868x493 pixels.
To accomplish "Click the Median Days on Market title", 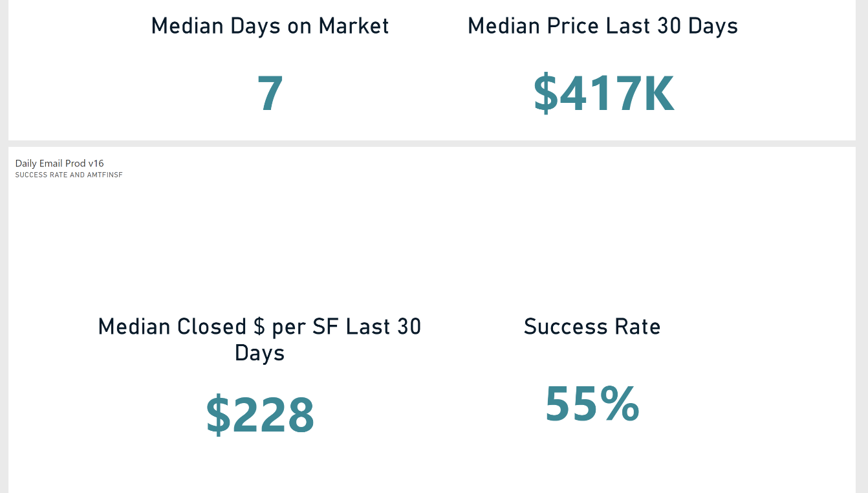I will 270,26.
